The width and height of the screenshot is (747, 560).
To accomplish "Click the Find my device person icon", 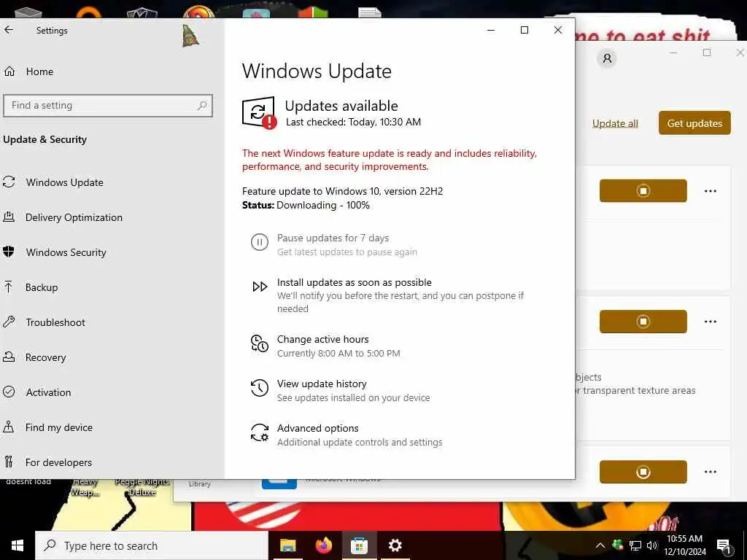I will 9,427.
